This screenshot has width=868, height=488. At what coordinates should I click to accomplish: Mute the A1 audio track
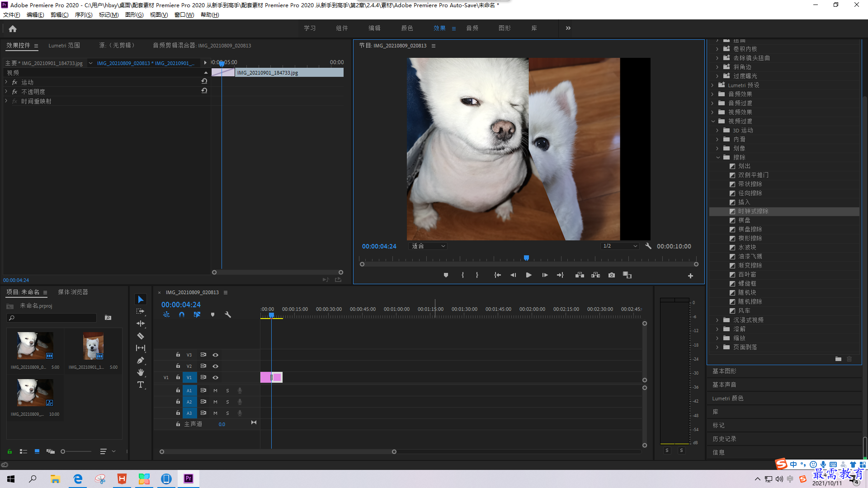tap(215, 390)
